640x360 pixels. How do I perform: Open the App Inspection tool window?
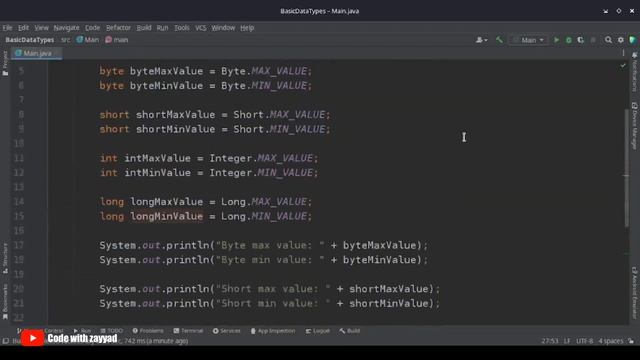pyautogui.click(x=273, y=331)
